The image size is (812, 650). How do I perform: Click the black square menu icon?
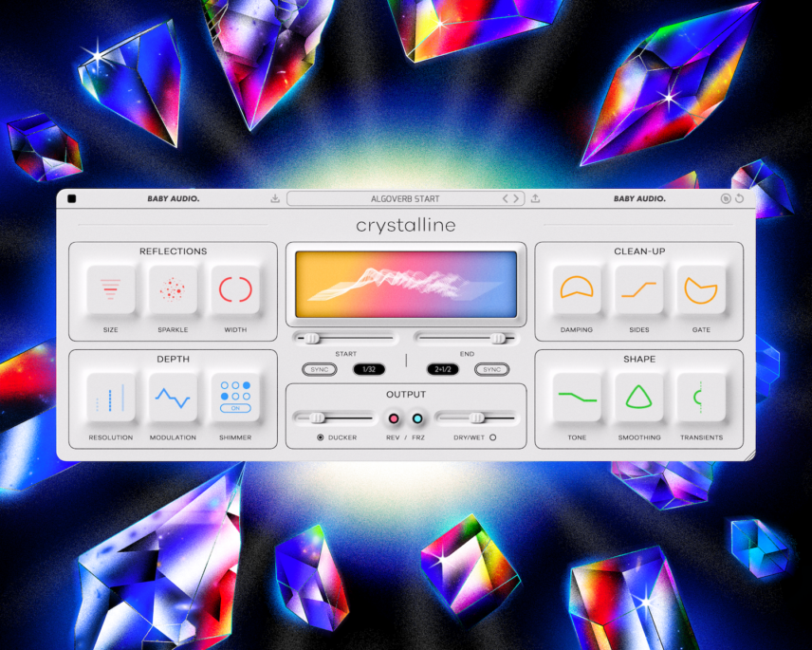72,198
